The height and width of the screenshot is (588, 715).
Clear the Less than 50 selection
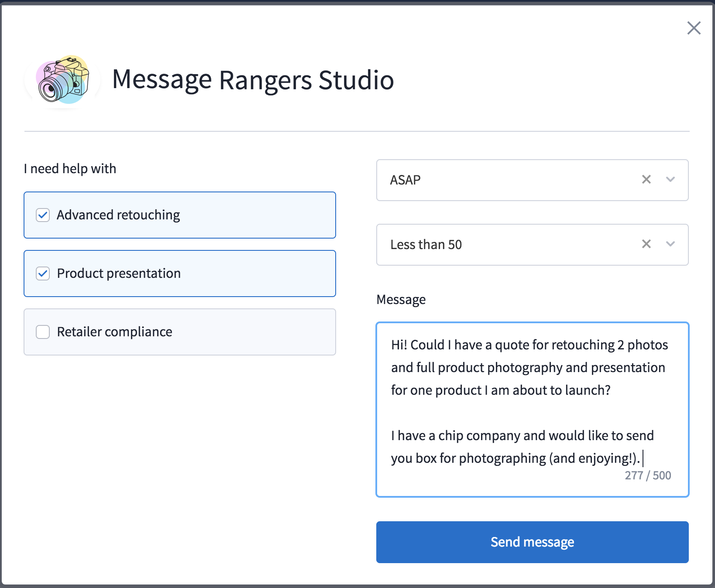point(646,244)
